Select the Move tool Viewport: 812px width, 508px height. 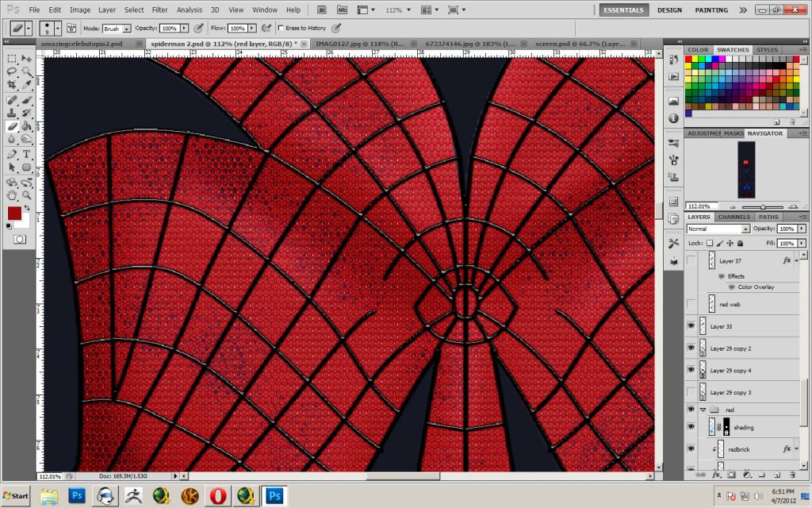click(26, 59)
